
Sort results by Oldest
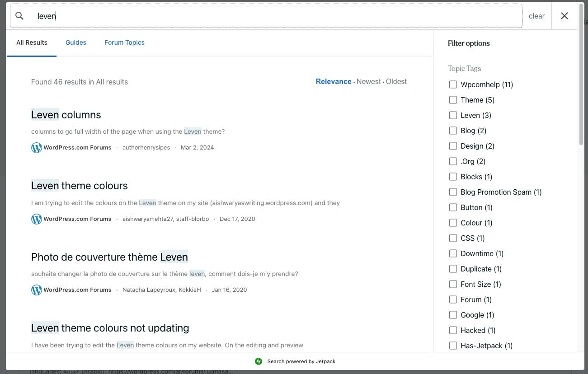(x=396, y=81)
